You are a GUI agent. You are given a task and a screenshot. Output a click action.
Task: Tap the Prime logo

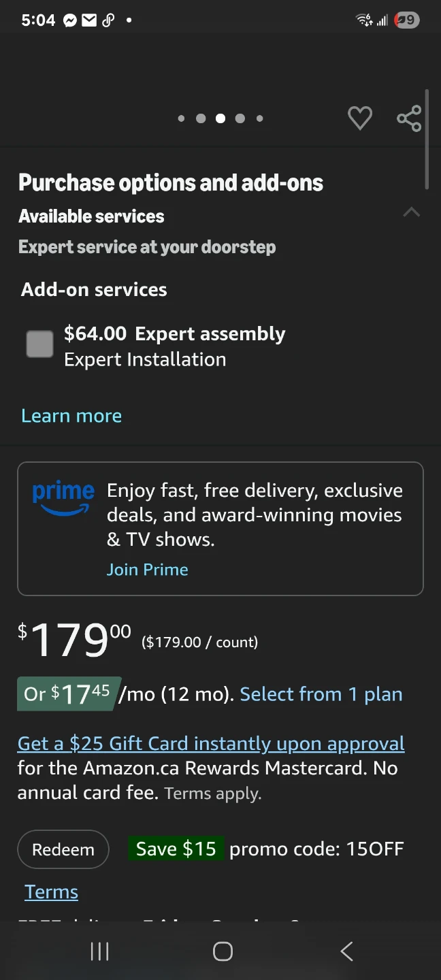point(63,498)
